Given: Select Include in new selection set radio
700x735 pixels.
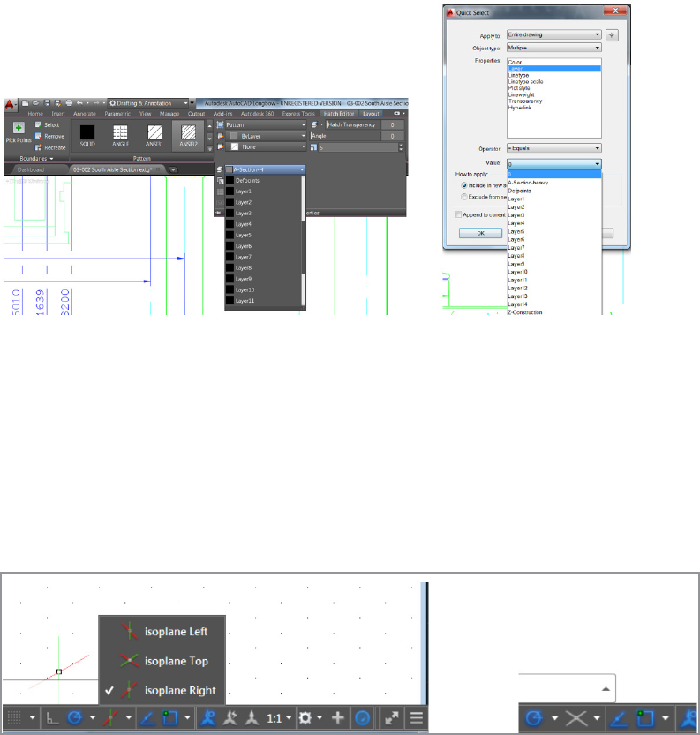Looking at the screenshot, I should coord(463,185).
